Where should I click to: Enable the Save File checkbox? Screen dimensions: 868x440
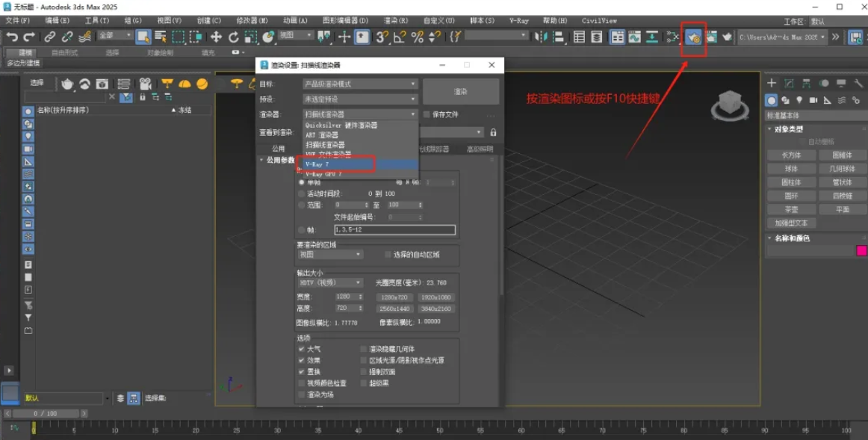[x=427, y=114]
